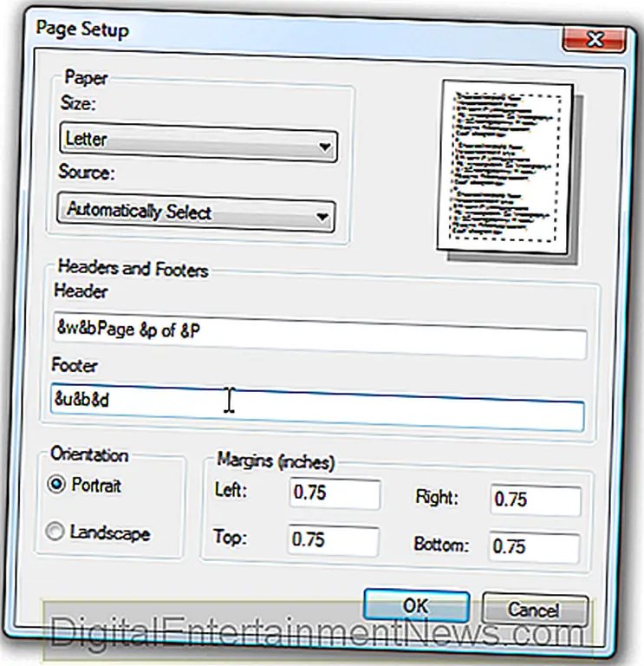Click the Margins (inches) group label

coord(276,460)
